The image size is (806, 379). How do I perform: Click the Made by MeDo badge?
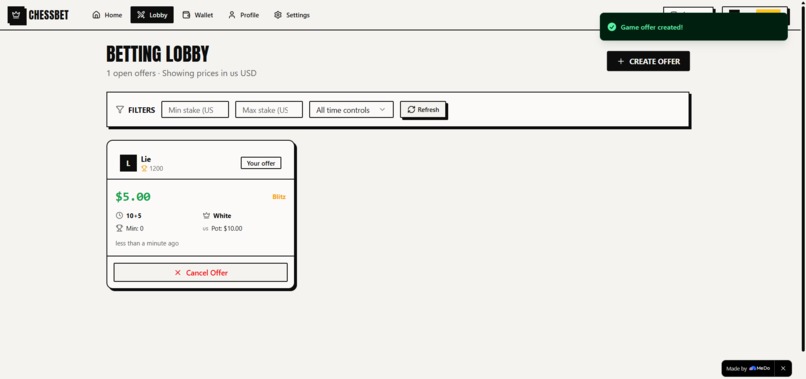[x=748, y=368]
